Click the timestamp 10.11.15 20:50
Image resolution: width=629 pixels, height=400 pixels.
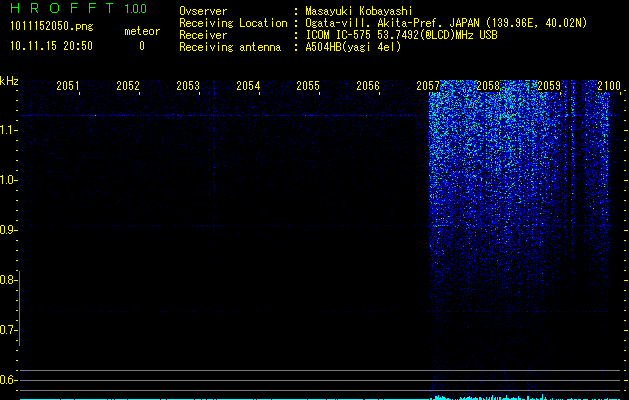click(51, 46)
